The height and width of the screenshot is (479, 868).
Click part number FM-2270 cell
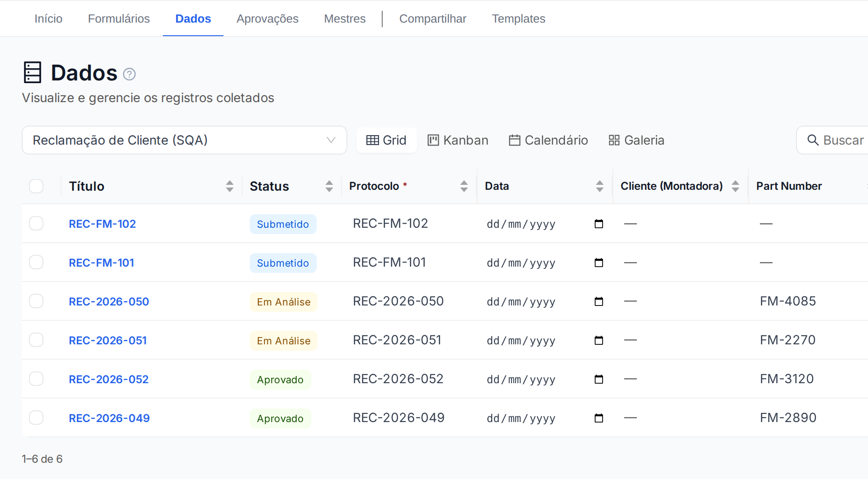click(787, 340)
